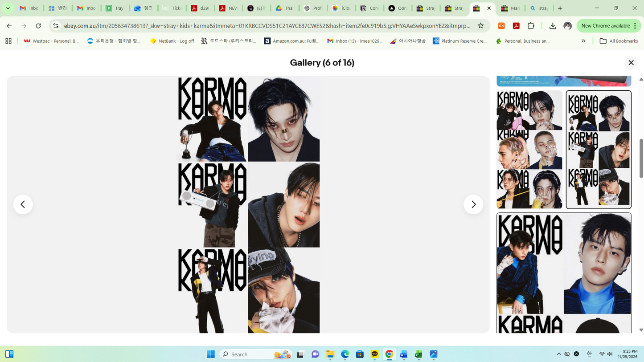The image size is (644, 362).
Task: Launch Microsoft Edge from the taskbar
Action: (x=345, y=354)
